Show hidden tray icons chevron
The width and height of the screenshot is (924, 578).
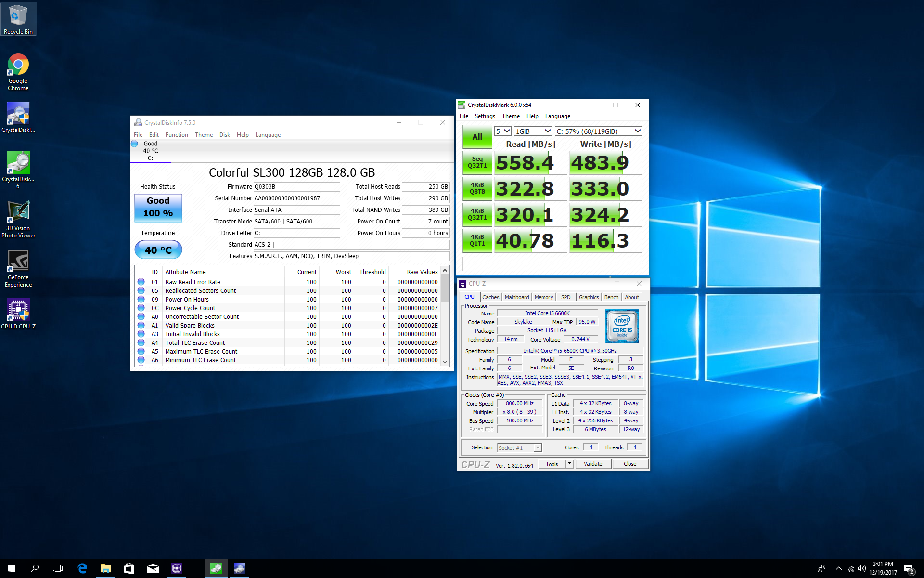click(839, 568)
